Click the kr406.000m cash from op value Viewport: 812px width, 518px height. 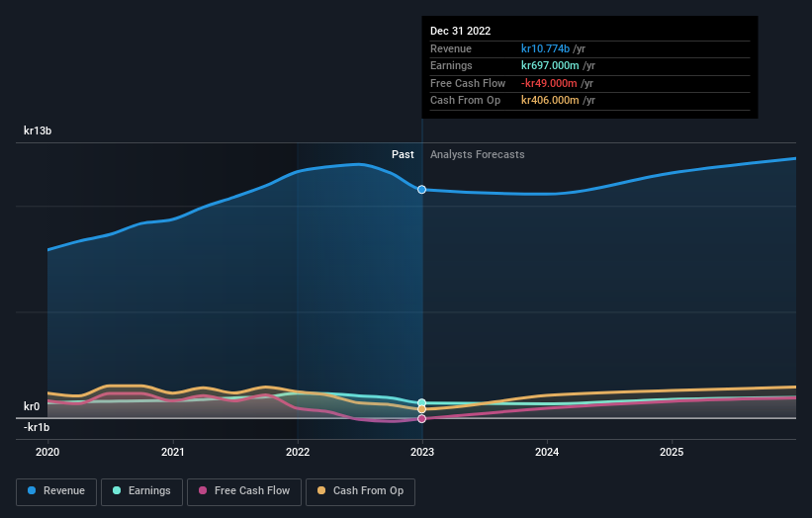click(550, 101)
